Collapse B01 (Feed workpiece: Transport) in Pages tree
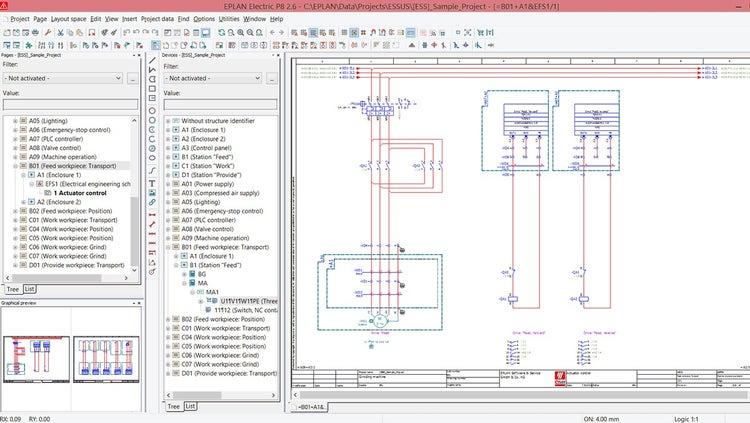750x423 pixels. (15, 166)
